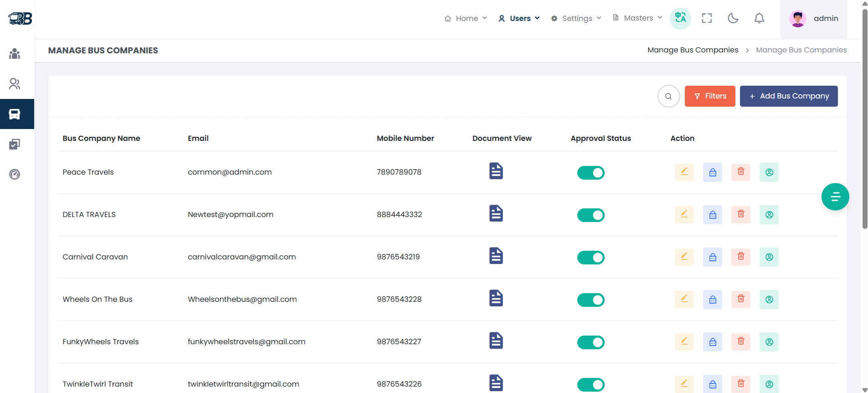Enter fullscreen mode via the header icon
The width and height of the screenshot is (868, 393).
pos(707,18)
